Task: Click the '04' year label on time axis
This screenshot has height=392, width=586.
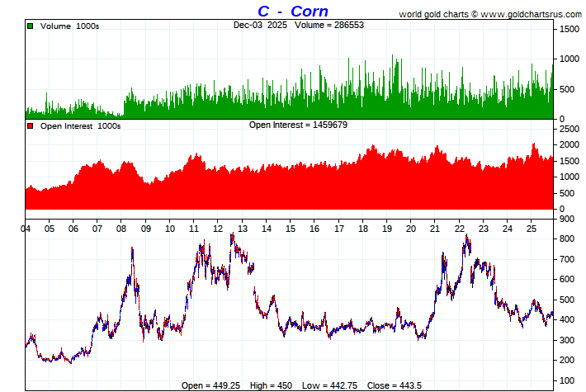Action: click(x=26, y=229)
